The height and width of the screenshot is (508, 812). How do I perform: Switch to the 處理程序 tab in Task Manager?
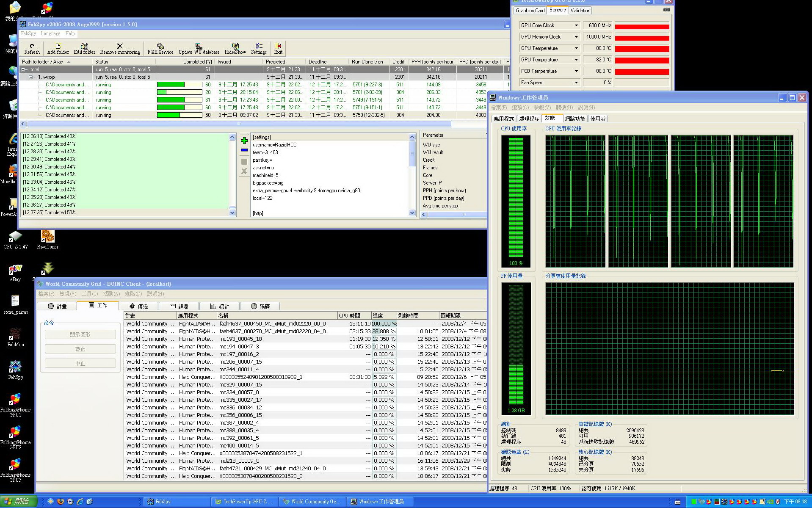tap(529, 119)
